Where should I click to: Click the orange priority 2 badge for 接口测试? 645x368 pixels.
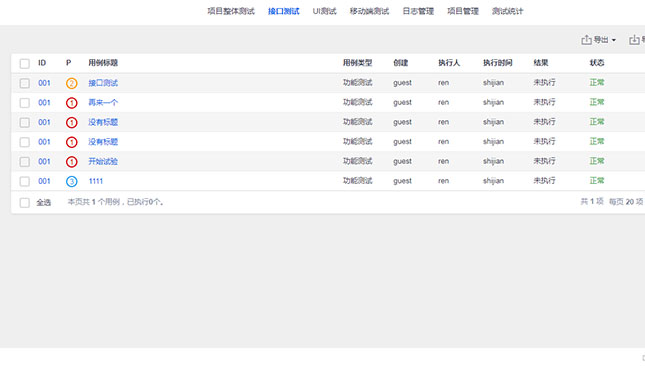(72, 83)
